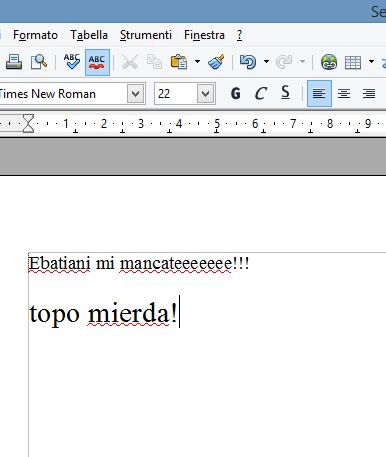Click the word "Ebatiani" in the document
Image resolution: width=386 pixels, height=457 pixels.
point(59,263)
